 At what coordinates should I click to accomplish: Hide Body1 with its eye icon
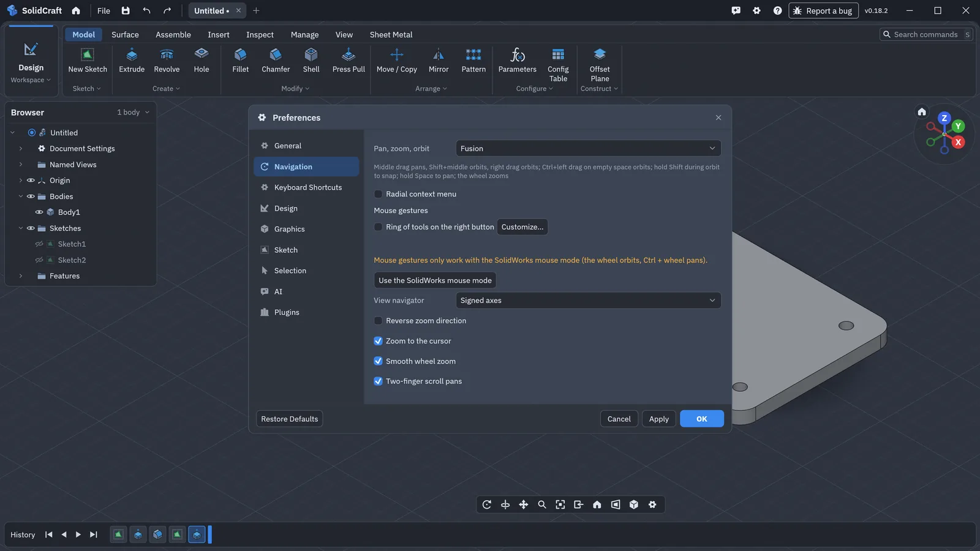[x=39, y=212]
